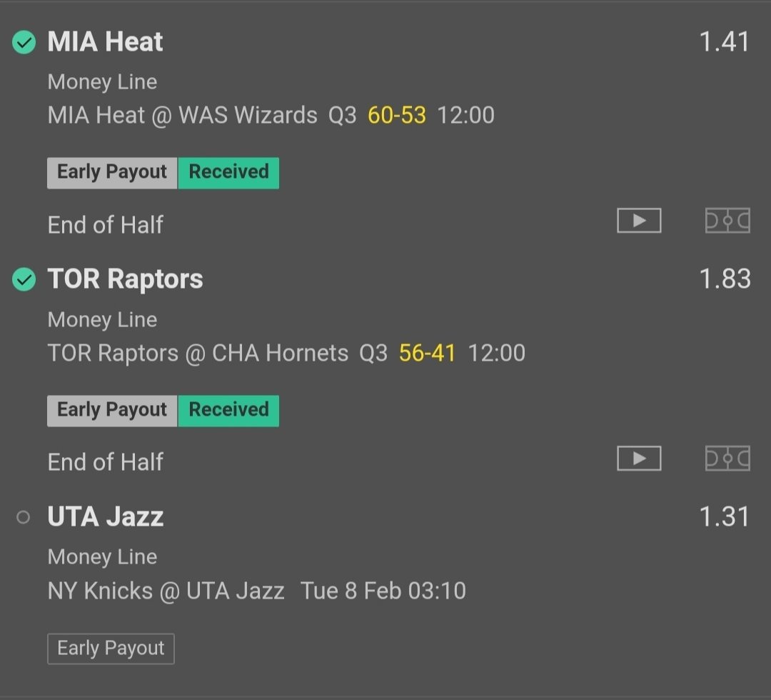
Task: Click green checkmark beside MIA Heat
Action: 24,43
